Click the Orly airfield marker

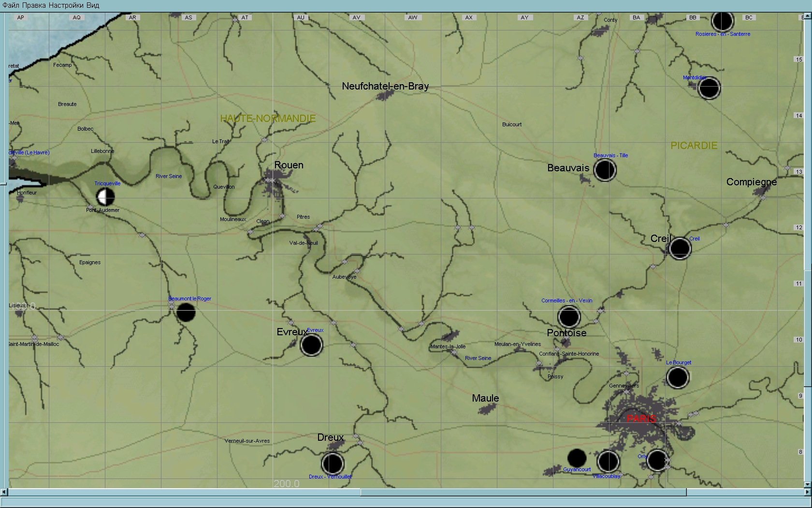pos(657,460)
